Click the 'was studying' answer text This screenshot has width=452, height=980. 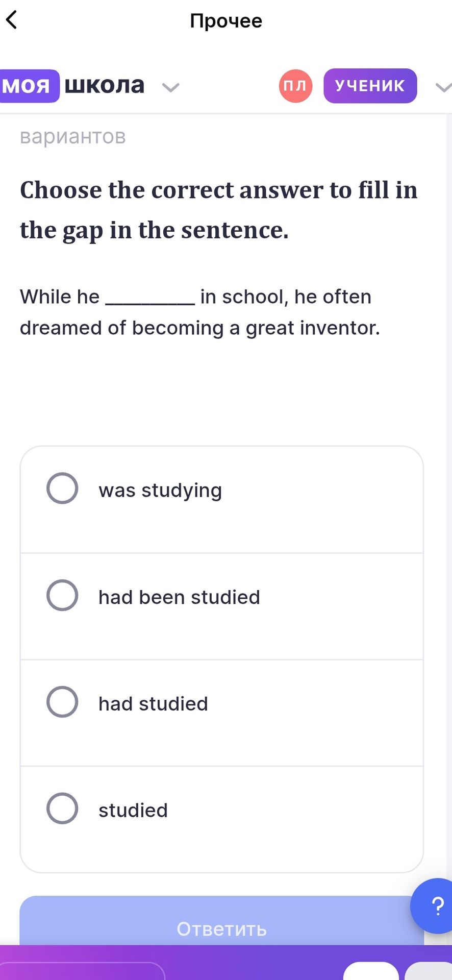(160, 491)
